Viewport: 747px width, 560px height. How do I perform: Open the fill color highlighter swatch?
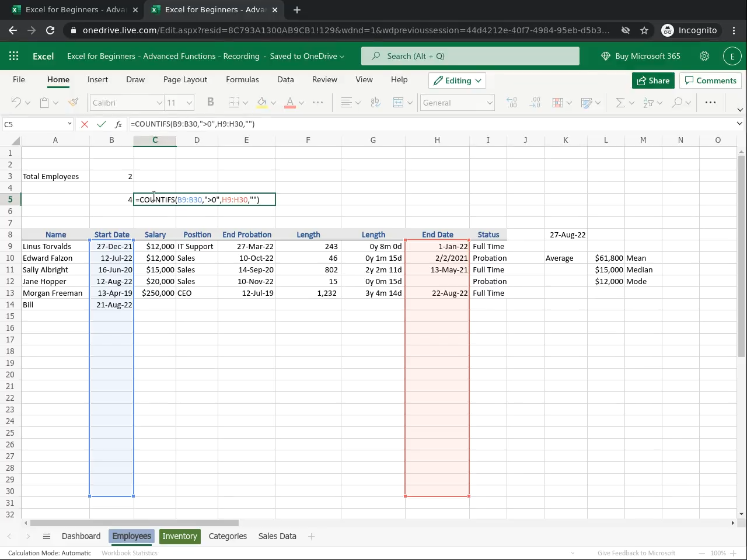(262, 103)
